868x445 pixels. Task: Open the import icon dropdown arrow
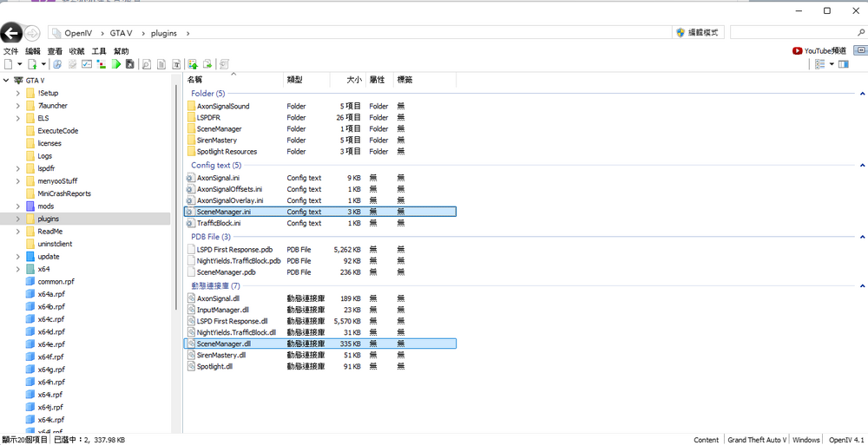[x=44, y=64]
